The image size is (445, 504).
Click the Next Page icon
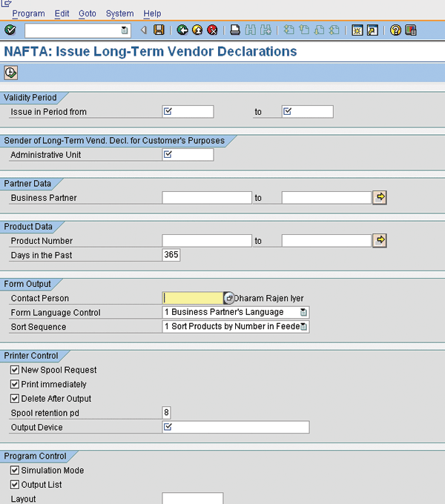(x=319, y=30)
